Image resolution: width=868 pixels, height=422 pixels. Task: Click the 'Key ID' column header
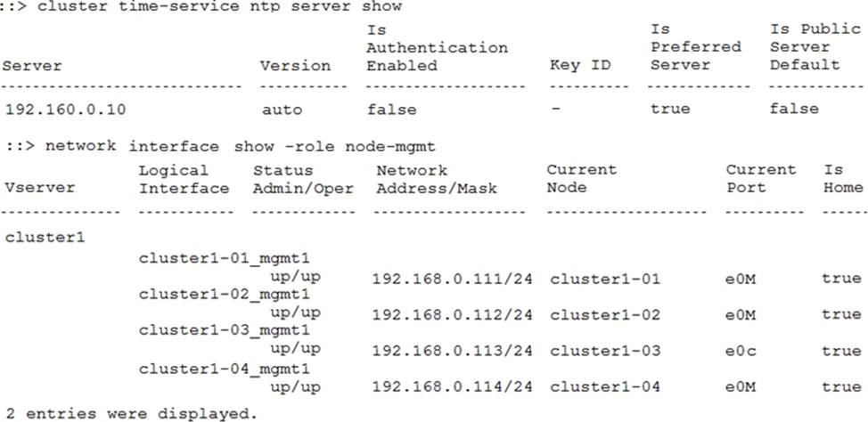pyautogui.click(x=580, y=65)
